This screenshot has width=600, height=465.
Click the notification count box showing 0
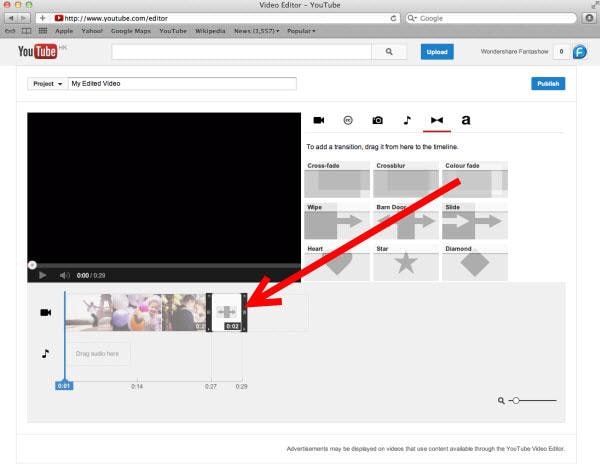pos(561,52)
